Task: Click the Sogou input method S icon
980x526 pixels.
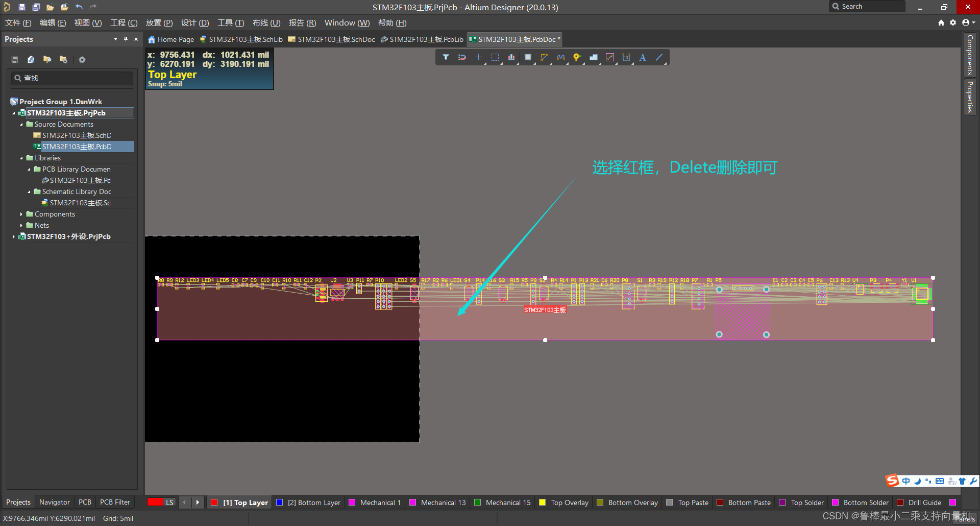Action: click(892, 480)
